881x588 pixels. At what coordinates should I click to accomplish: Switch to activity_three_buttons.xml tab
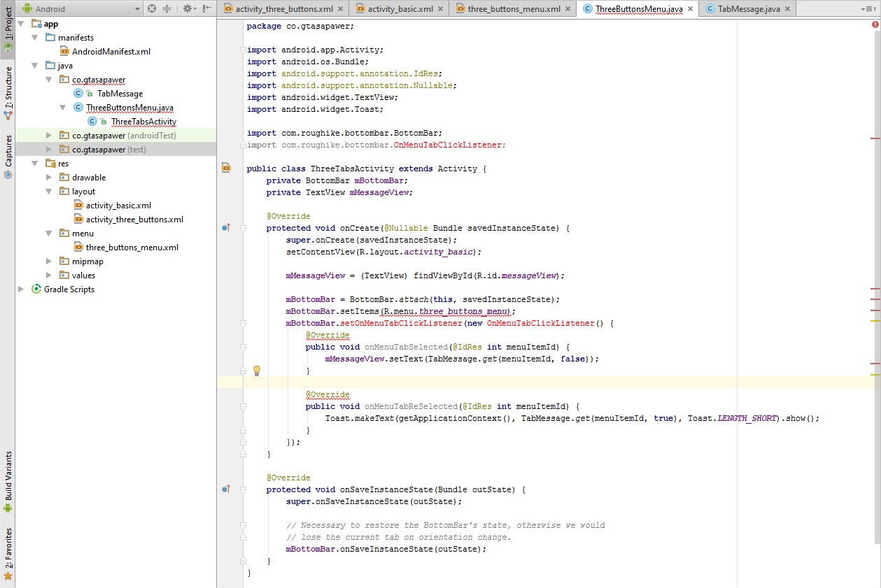pyautogui.click(x=283, y=9)
